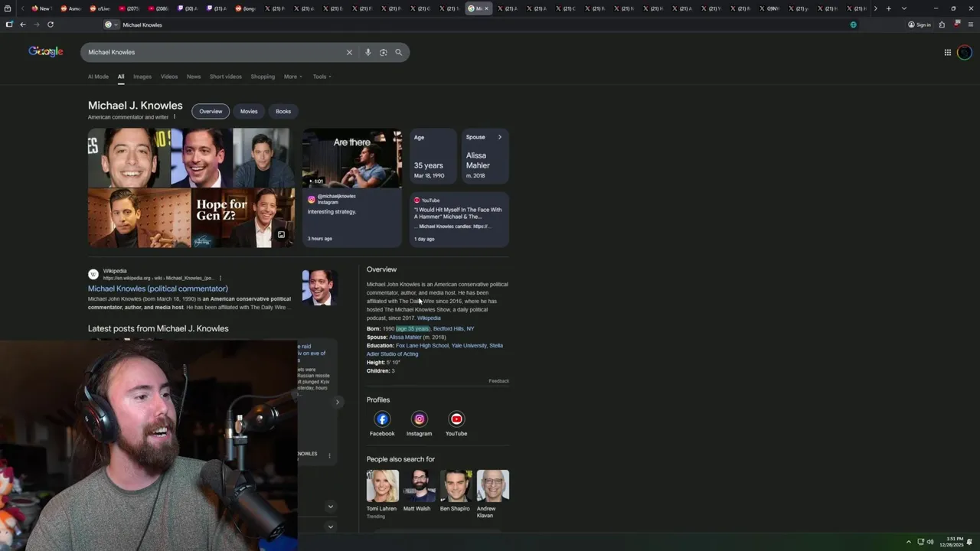Start a voice search with the microphone
This screenshot has height=551, width=980.
point(367,52)
